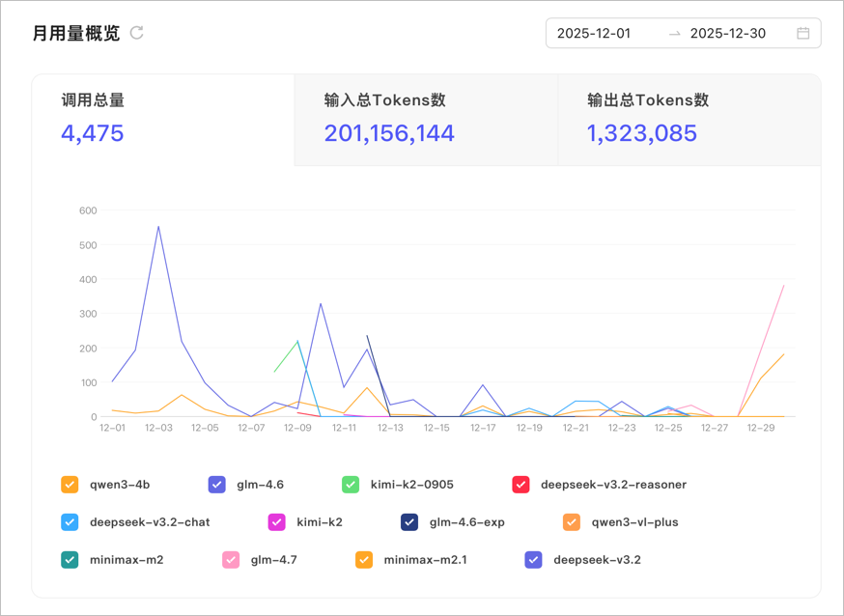
Task: Uncheck the minimax-m2 teal checkbox
Action: click(x=70, y=560)
